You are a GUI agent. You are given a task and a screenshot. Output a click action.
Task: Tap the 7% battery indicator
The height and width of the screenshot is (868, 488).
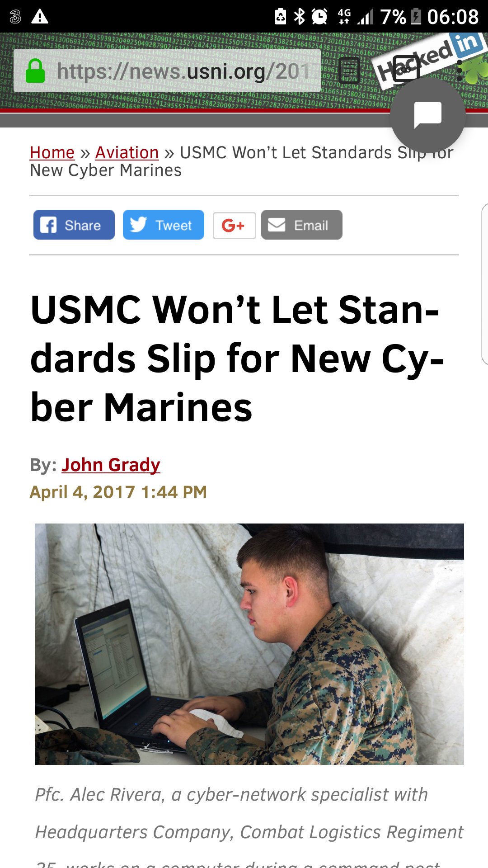tap(401, 17)
